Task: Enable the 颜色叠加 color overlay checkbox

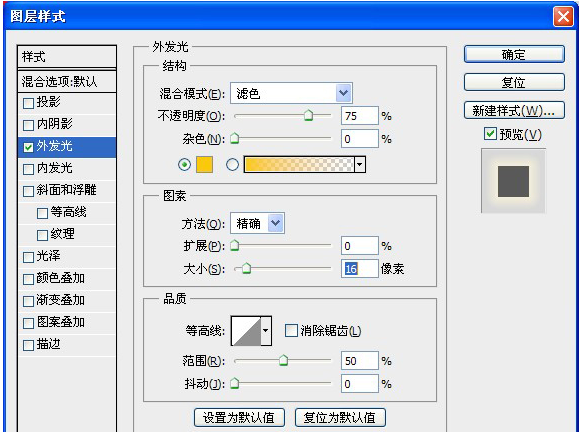Action: click(28, 279)
